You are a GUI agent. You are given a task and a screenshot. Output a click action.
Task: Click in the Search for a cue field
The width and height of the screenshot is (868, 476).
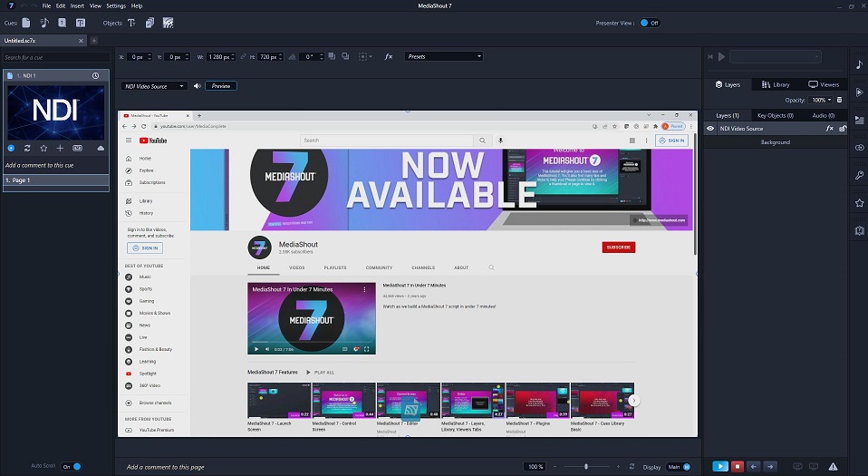point(56,57)
